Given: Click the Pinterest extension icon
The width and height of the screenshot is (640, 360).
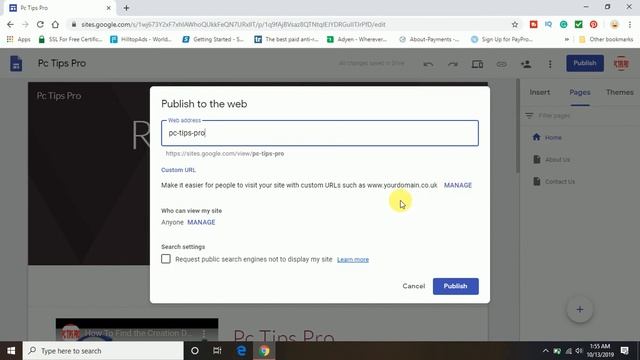Looking at the screenshot, I should coord(593,24).
